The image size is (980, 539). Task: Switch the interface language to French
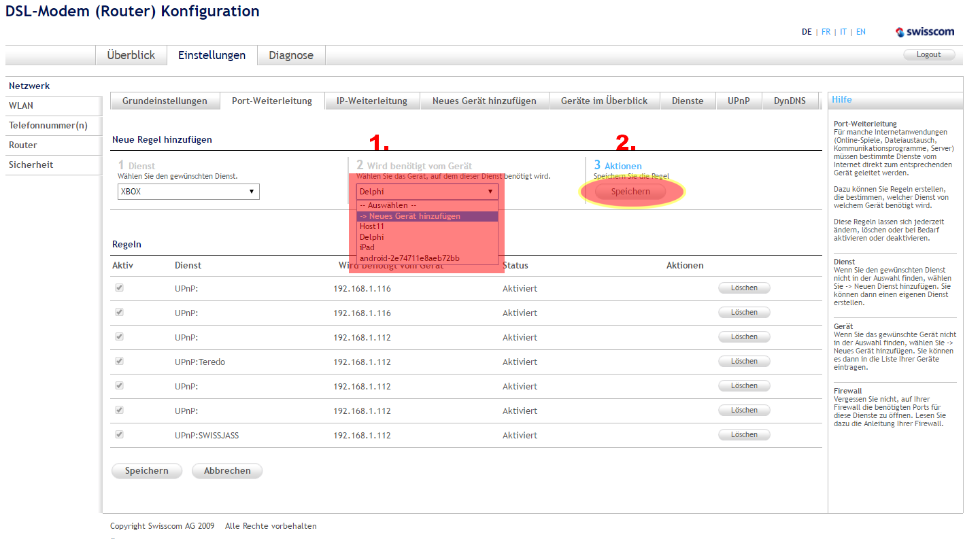point(826,31)
